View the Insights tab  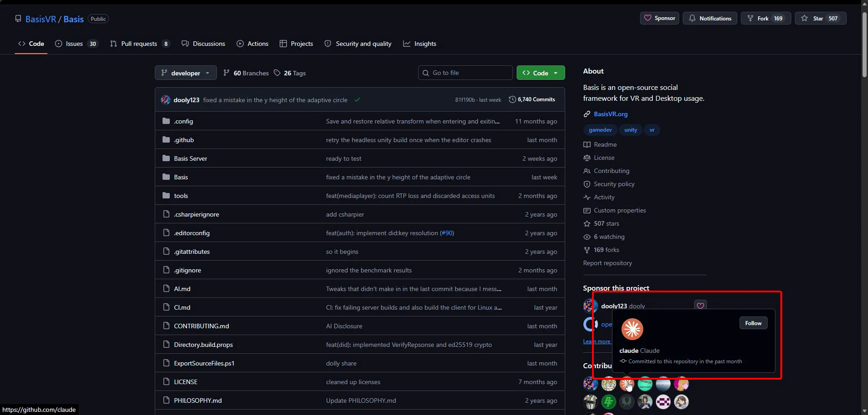(419, 44)
